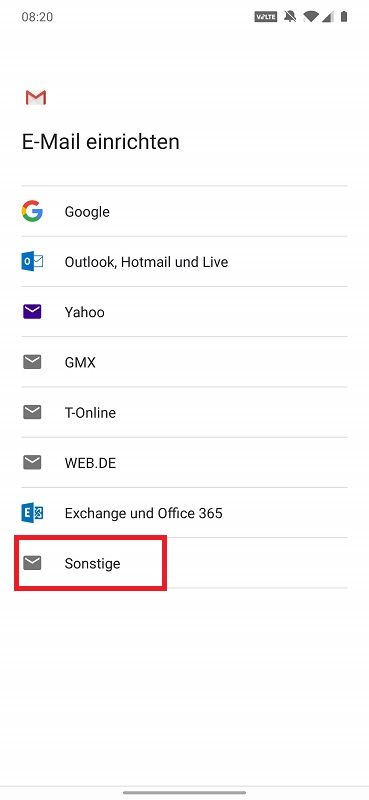Tap the WEB.DE envelope icon
This screenshot has height=800, width=369.
click(x=32, y=462)
